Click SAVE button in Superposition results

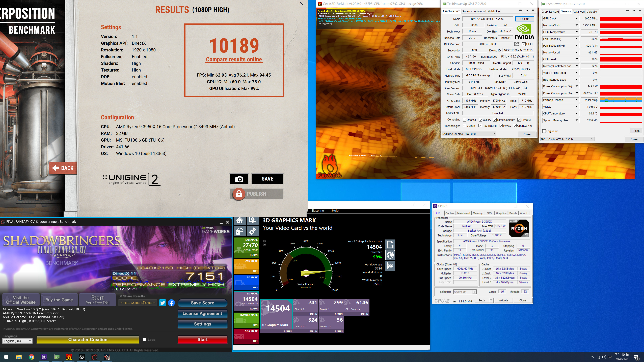[x=267, y=179]
